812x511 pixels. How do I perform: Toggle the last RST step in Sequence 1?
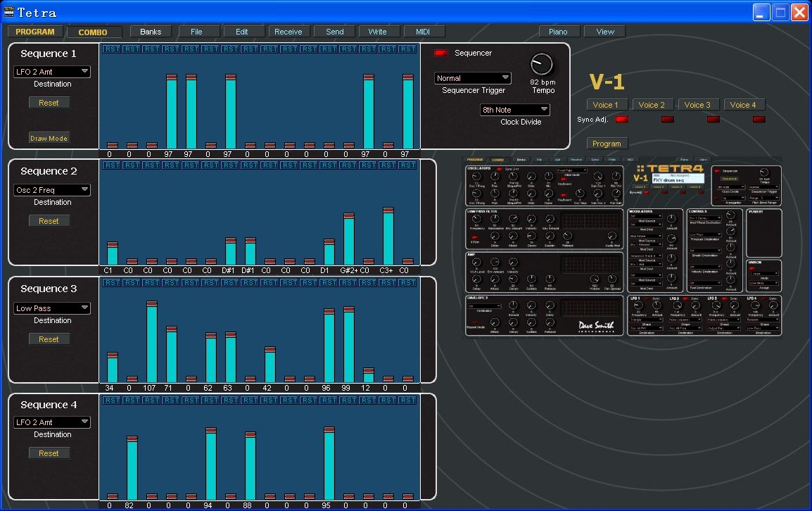[x=407, y=49]
